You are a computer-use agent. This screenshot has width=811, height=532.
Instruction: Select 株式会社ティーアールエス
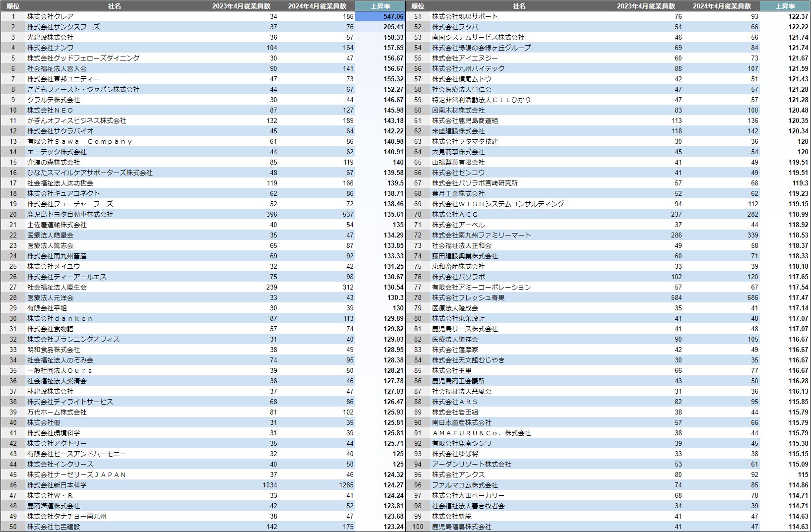tap(67, 277)
